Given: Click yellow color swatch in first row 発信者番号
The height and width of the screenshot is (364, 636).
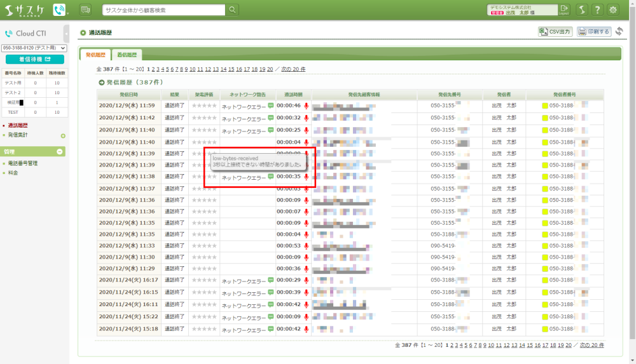Looking at the screenshot, I should tap(544, 105).
